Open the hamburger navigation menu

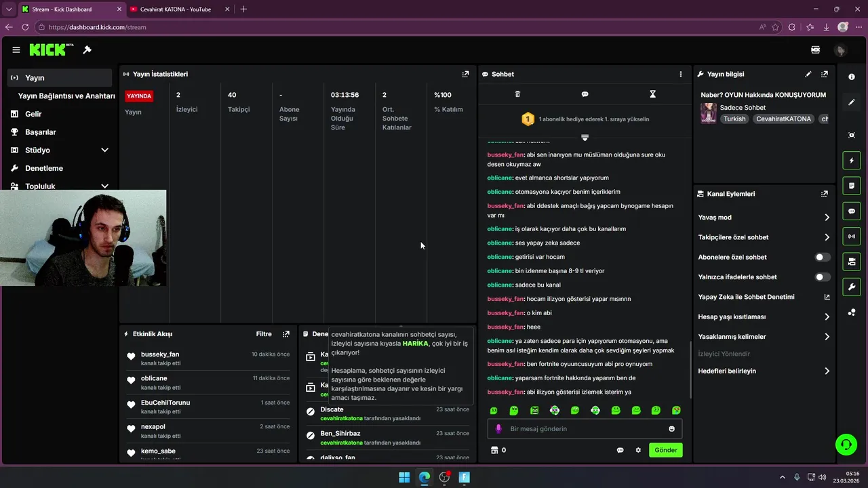[16, 49]
